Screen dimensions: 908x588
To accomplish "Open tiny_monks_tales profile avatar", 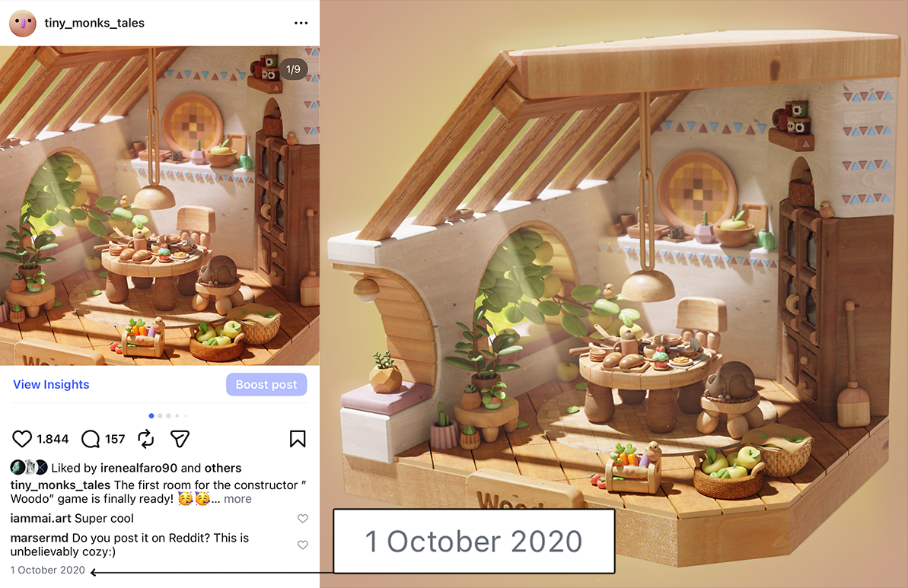I will point(23,23).
